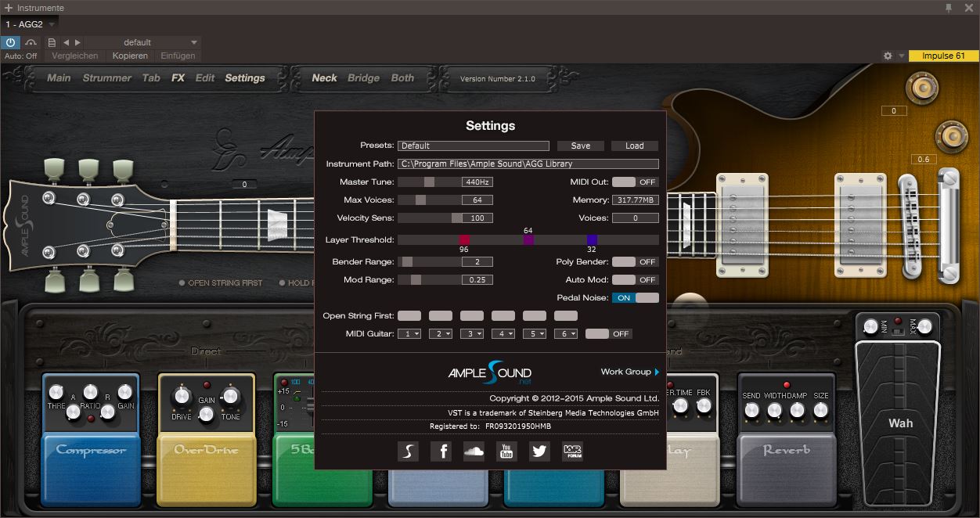Click the Einfügen button
The height and width of the screenshot is (518, 980).
(178, 56)
